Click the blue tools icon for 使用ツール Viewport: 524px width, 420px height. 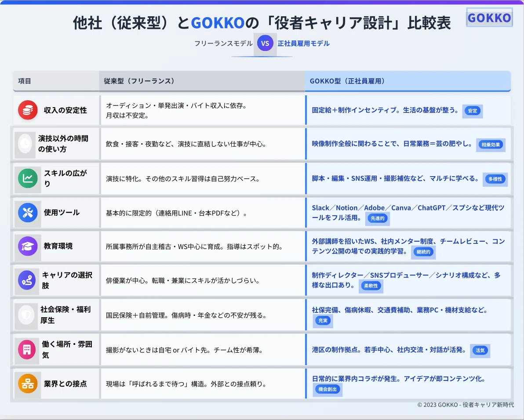click(x=28, y=212)
